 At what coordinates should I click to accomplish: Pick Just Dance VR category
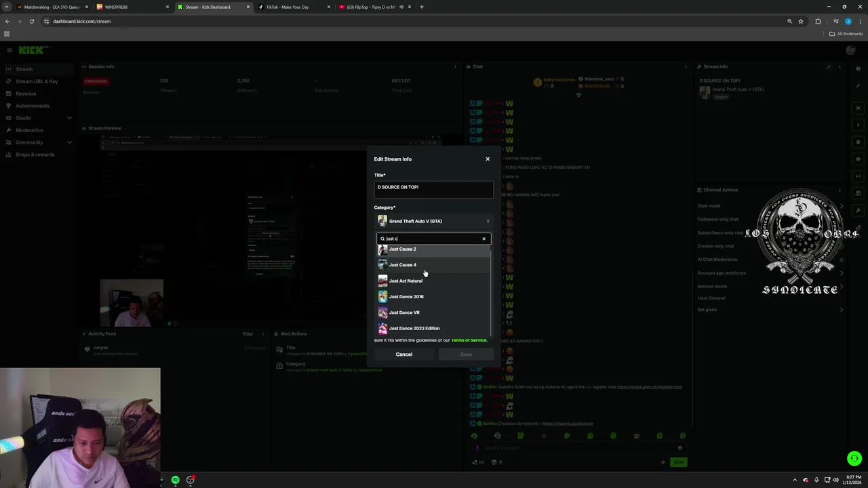coord(432,312)
